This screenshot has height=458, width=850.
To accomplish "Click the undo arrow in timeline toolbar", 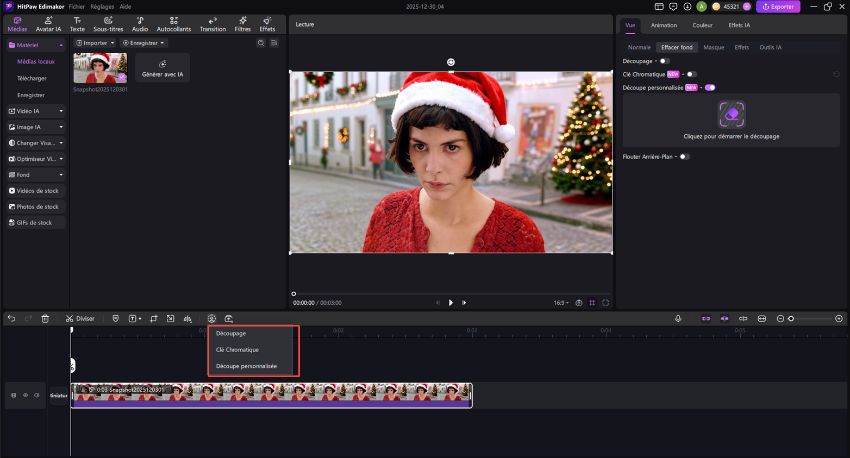I will coord(11,318).
